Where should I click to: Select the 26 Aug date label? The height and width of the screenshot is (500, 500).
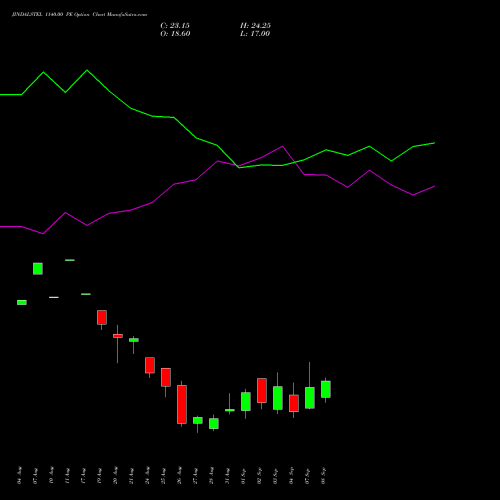(x=179, y=475)
